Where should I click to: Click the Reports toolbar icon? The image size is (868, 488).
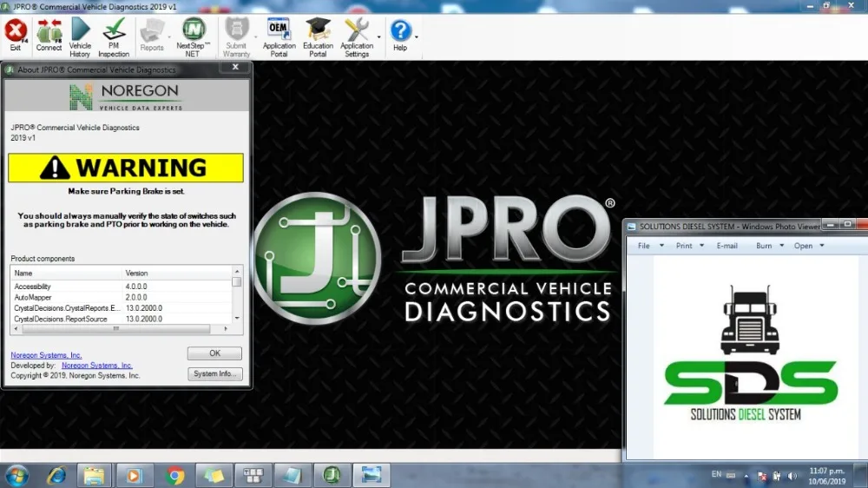coord(152,35)
